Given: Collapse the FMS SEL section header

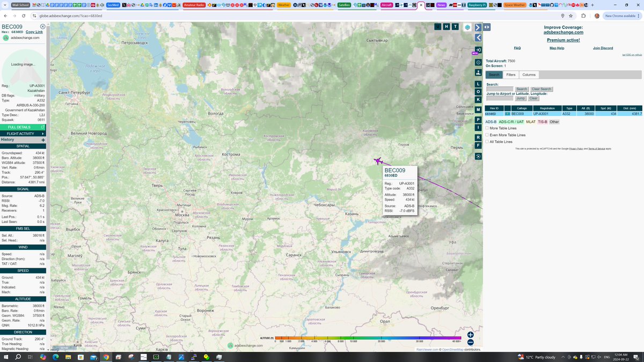Looking at the screenshot, I should point(23,228).
